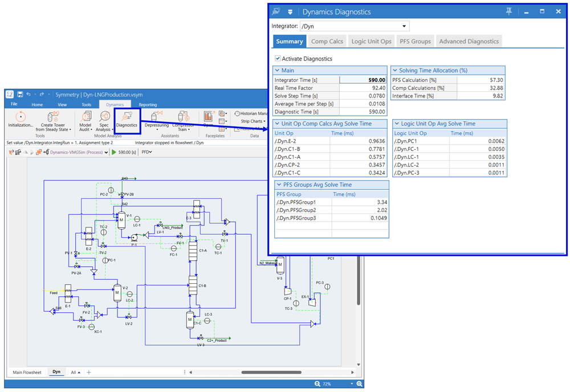
Task: Expand the Dynamics-VMGSim (Process) selector
Action: [106, 152]
